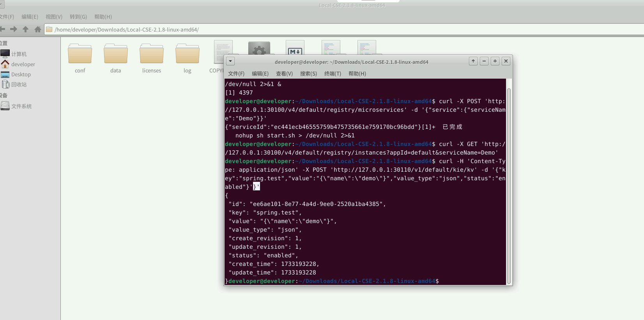This screenshot has height=320, width=644.
Task: Click the terminal vertical scrollbar
Action: click(509, 186)
